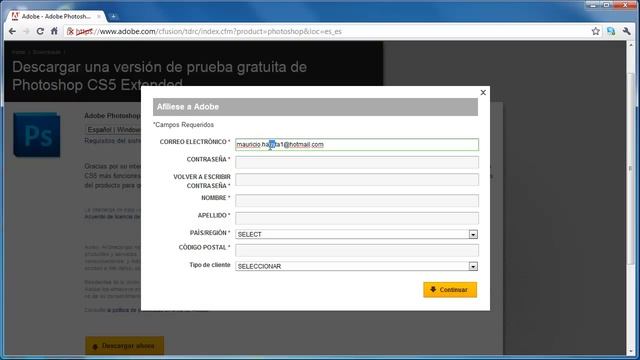Select the Adobe - Adobe Photoshop tab

point(56,16)
